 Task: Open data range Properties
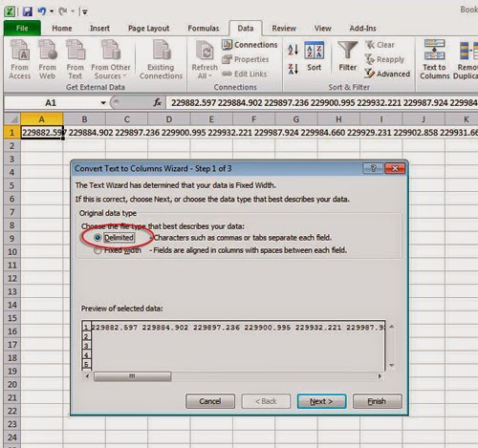246,59
